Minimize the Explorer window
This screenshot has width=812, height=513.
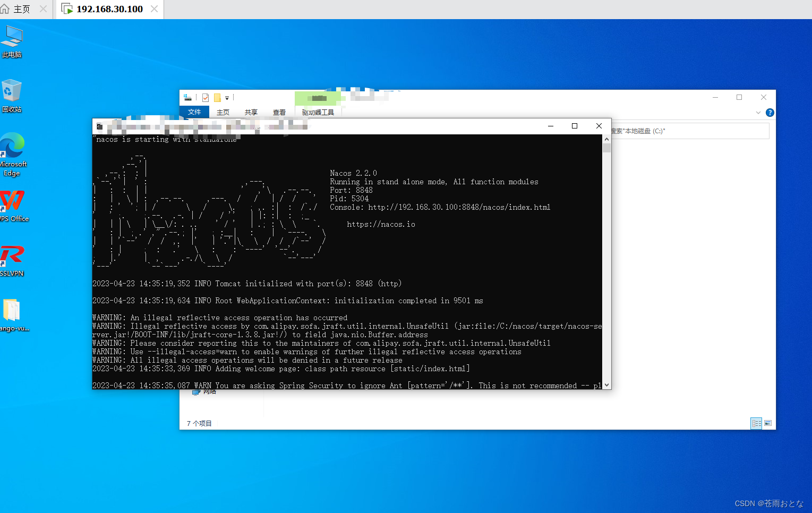[x=715, y=97]
